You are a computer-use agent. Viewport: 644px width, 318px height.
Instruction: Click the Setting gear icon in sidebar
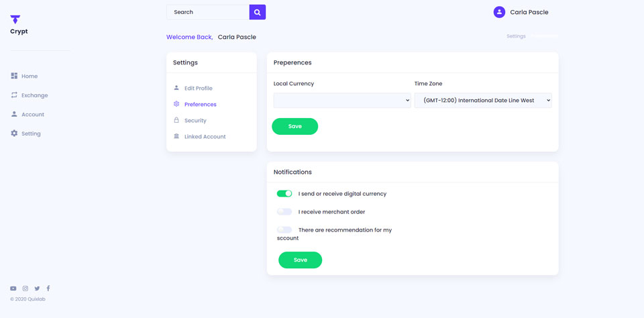click(x=14, y=134)
